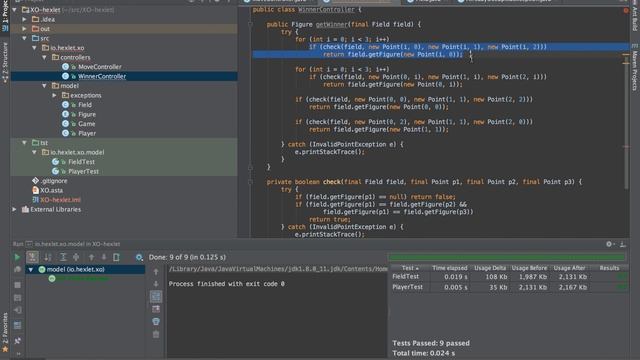Click the Expand All test results icon
Image resolution: width=640 pixels, height=360 pixels.
[63, 257]
